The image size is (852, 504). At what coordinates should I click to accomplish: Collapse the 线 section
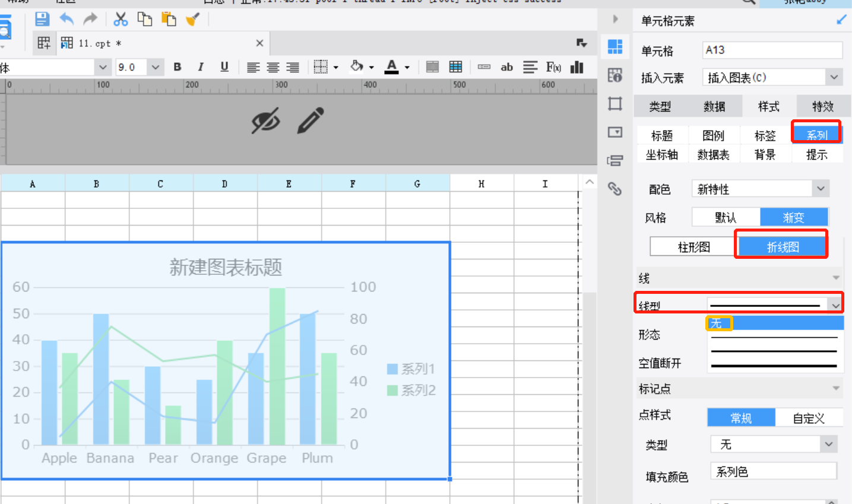[x=836, y=278]
